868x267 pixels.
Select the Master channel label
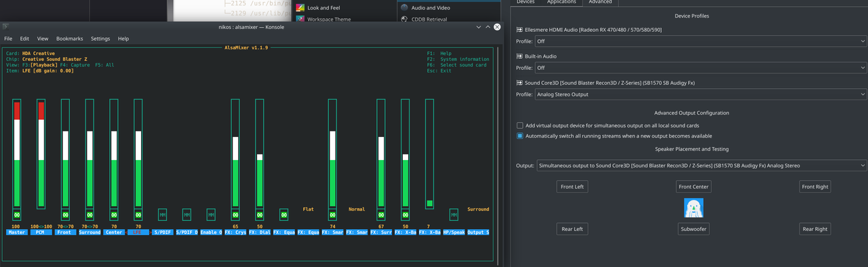click(16, 232)
